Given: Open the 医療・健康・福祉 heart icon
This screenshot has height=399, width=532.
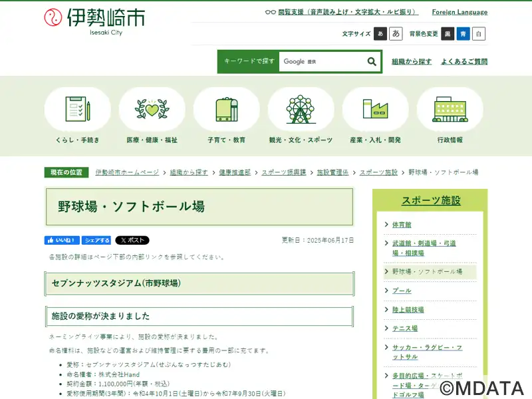Looking at the screenshot, I should 152,109.
